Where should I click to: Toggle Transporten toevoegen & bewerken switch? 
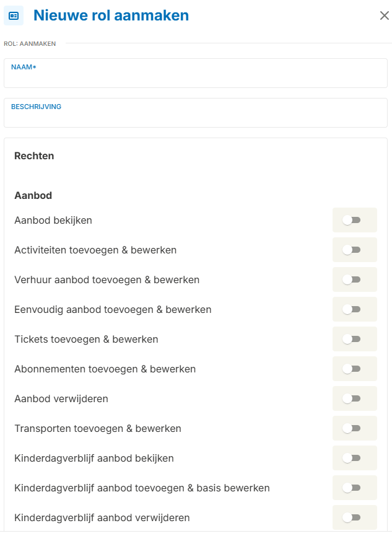pos(352,428)
